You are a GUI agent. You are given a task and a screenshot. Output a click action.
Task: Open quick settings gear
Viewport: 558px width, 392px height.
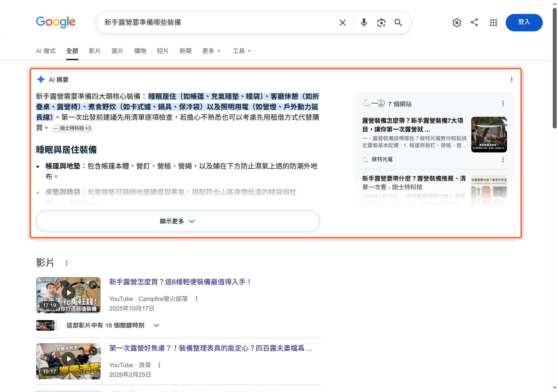coord(457,23)
